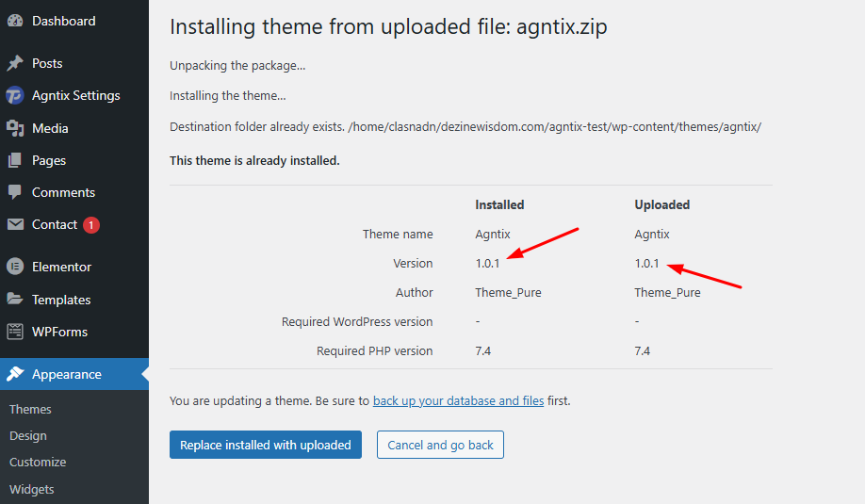Viewport: 865px width, 504px height.
Task: Click the WPForms form icon
Action: click(x=15, y=332)
